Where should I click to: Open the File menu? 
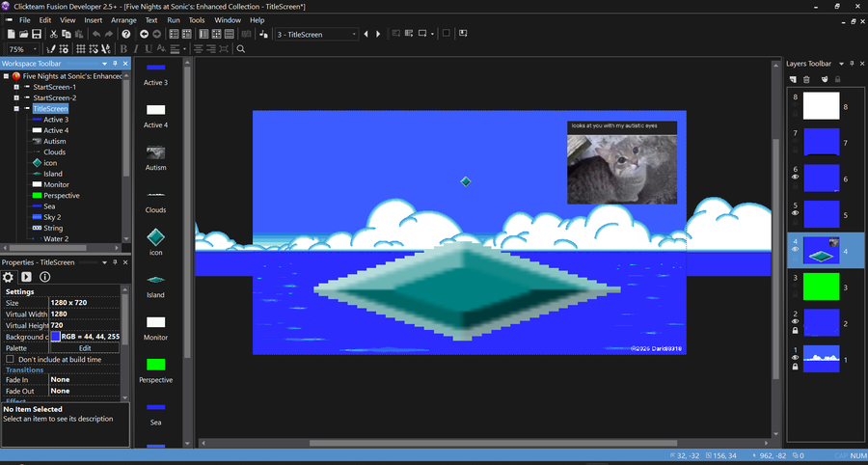pos(25,20)
